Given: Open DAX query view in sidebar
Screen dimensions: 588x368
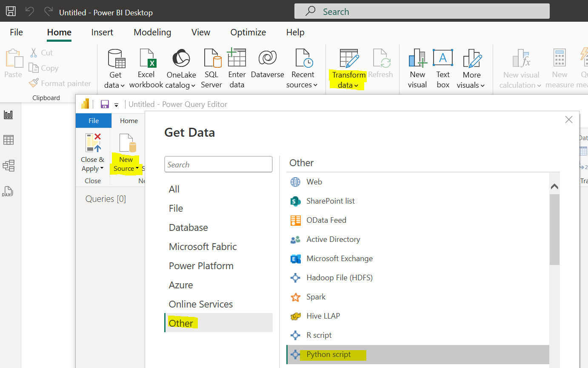Looking at the screenshot, I should (9, 192).
